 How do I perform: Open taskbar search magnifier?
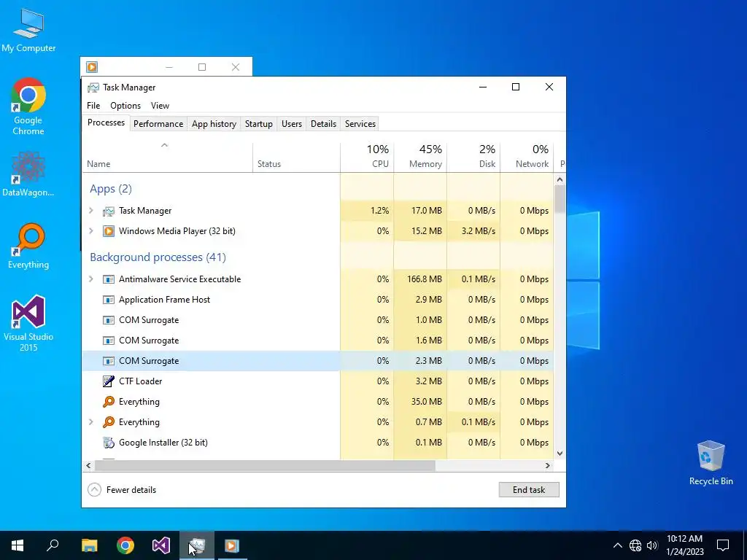pos(53,545)
